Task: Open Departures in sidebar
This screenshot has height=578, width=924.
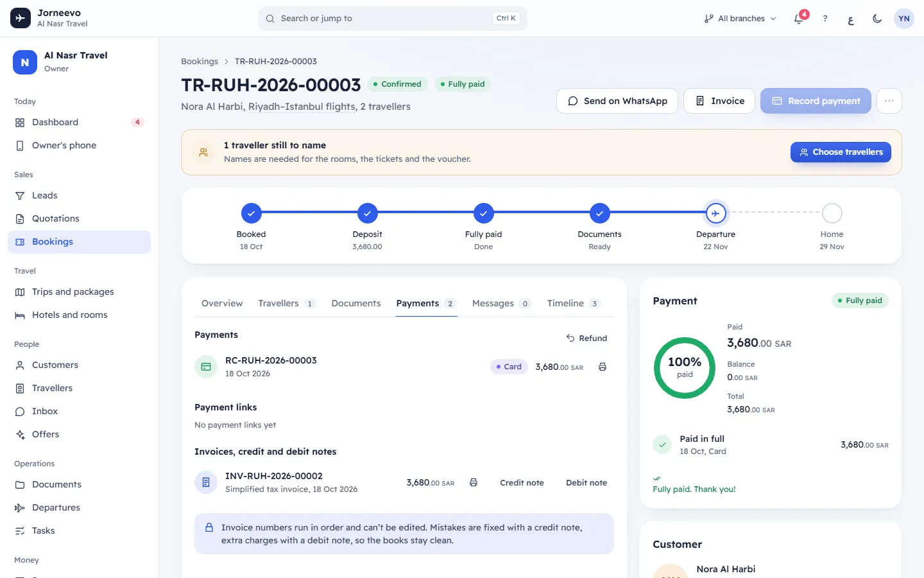Action: (79, 507)
